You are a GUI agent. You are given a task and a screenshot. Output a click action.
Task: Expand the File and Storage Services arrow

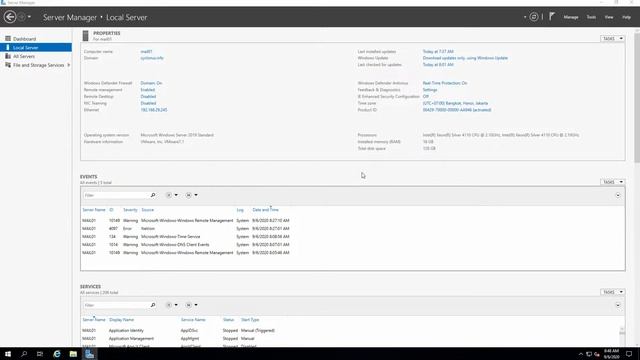click(x=69, y=65)
